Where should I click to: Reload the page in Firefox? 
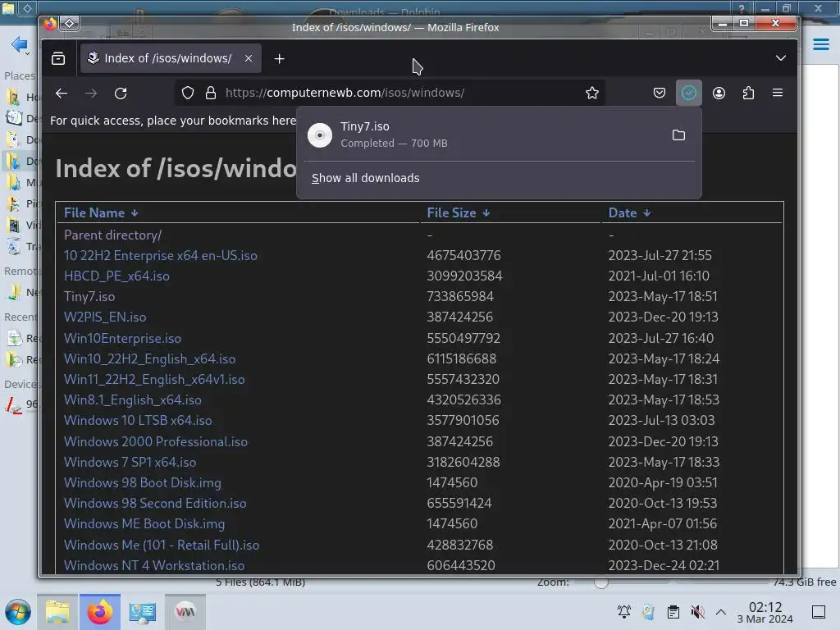[x=121, y=94]
